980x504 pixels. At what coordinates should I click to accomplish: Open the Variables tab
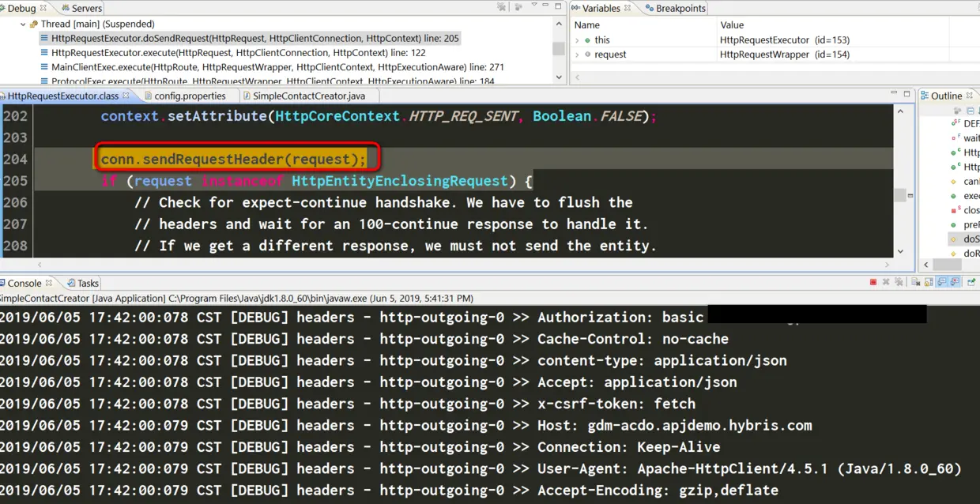(600, 8)
